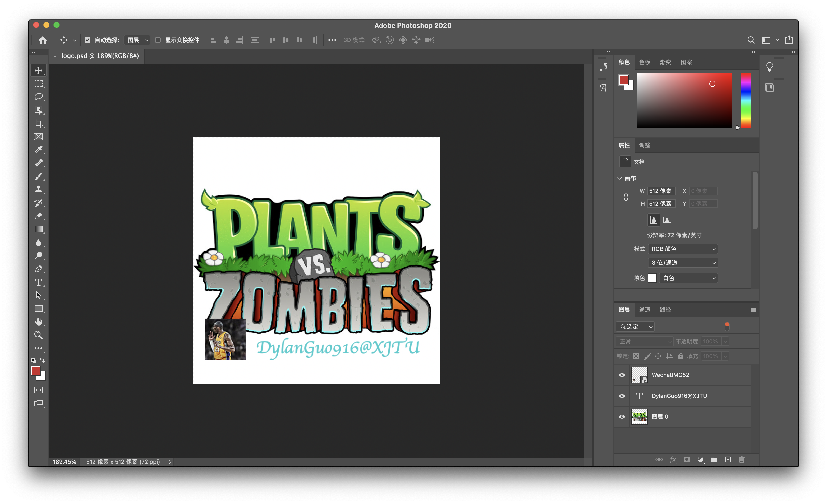Click the foreground red color swatch in toolbar
The width and height of the screenshot is (827, 504).
pos(35,370)
